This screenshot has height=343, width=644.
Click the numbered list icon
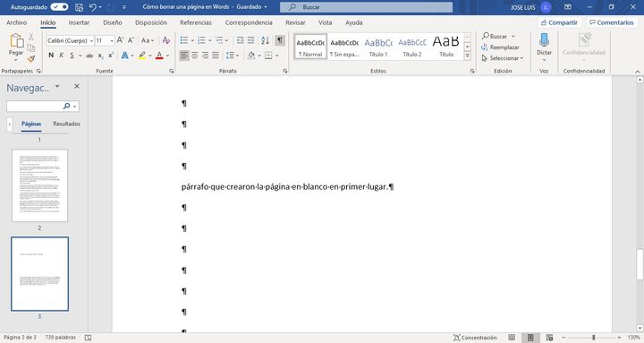201,40
